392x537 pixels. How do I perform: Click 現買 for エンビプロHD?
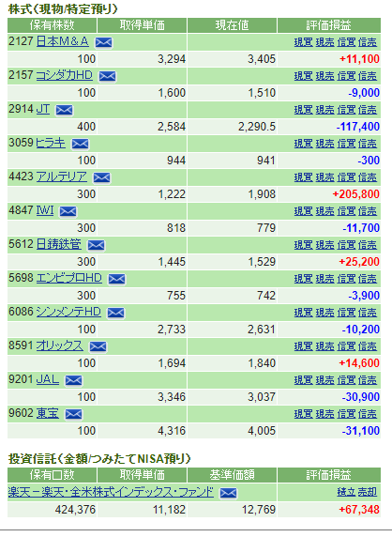[304, 279]
